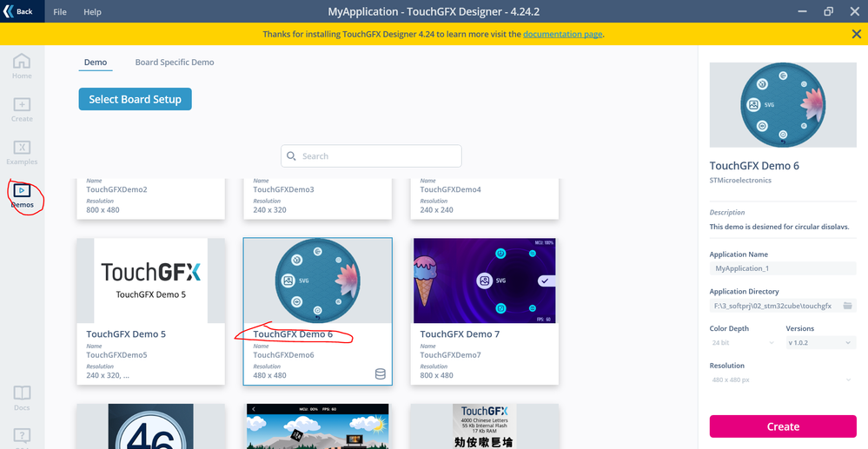
Task: Click the 800 x 480 resolution of Demo 7
Action: coord(436,375)
